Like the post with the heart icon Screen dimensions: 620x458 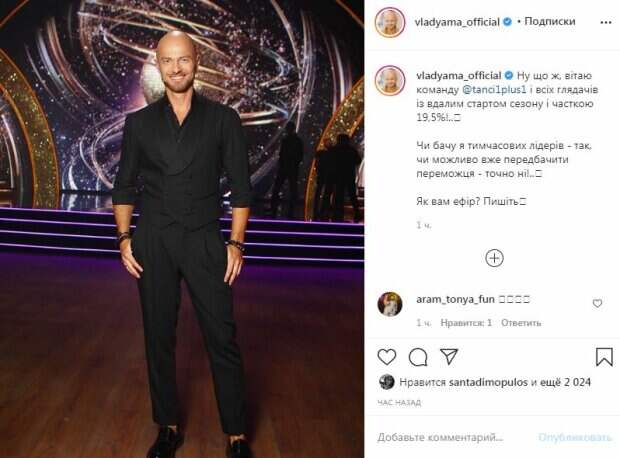(387, 357)
